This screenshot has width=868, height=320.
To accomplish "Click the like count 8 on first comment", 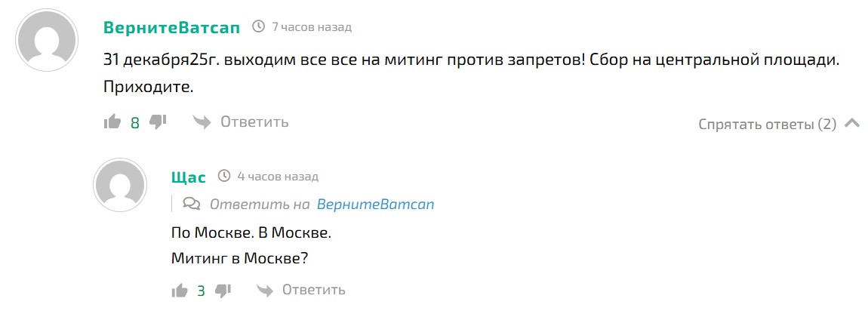I will pyautogui.click(x=135, y=123).
